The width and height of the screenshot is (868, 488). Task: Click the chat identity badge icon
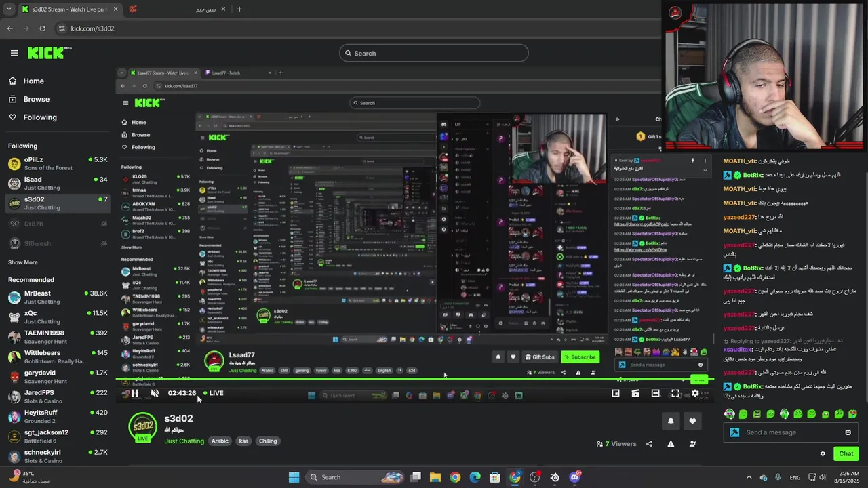[734, 432]
